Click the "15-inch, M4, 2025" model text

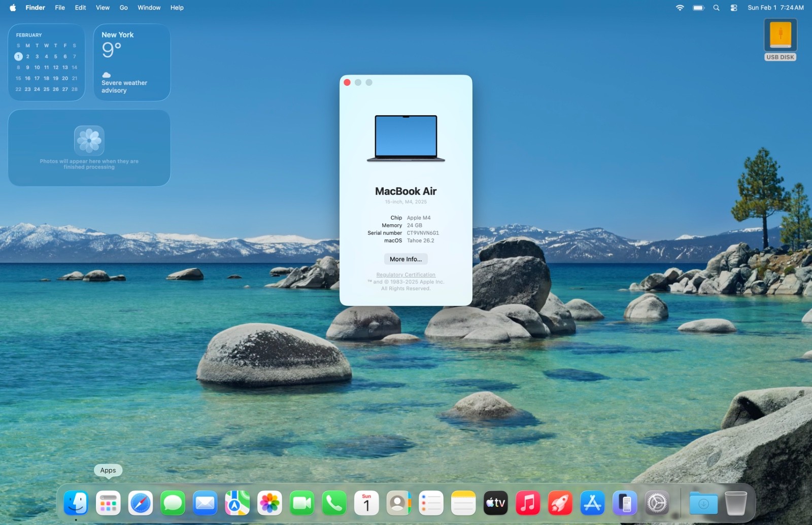click(406, 202)
